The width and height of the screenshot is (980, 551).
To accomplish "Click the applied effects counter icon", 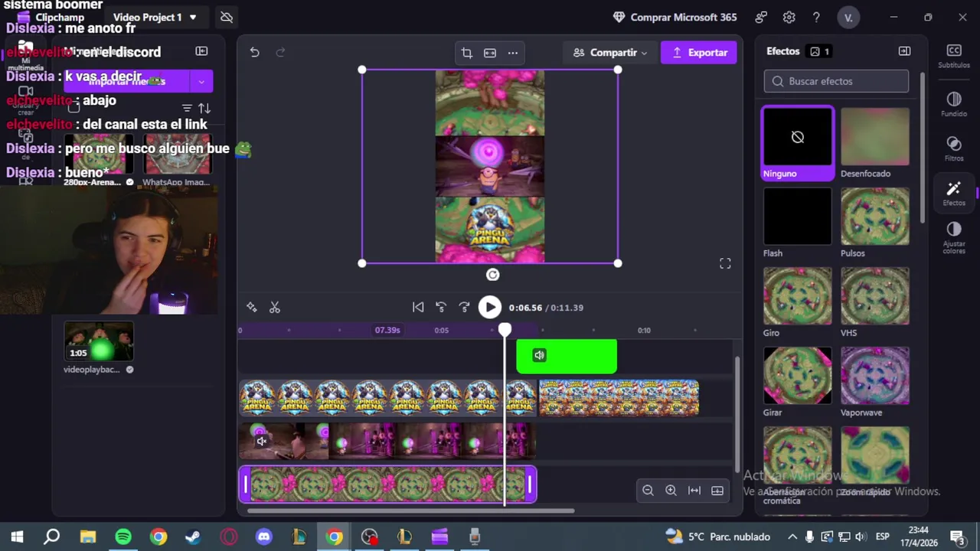I will coord(820,51).
